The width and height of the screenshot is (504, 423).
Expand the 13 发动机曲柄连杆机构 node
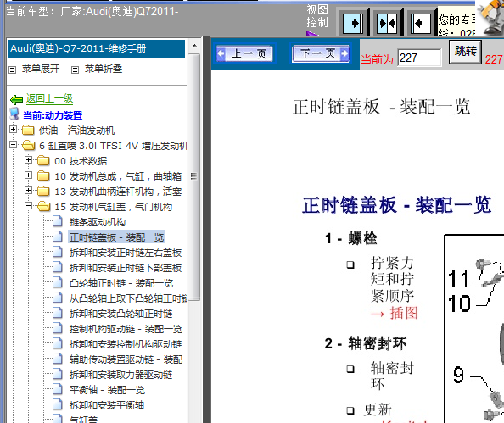(28, 191)
